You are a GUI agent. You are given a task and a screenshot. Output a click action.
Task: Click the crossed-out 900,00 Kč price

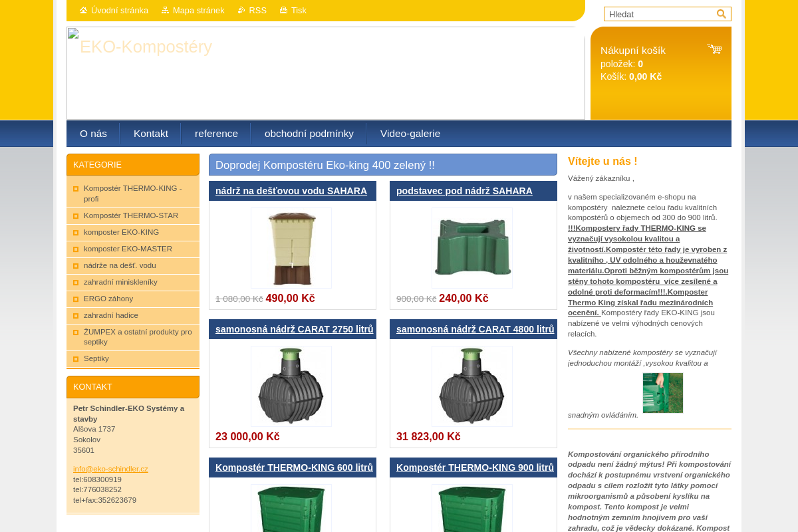(416, 299)
